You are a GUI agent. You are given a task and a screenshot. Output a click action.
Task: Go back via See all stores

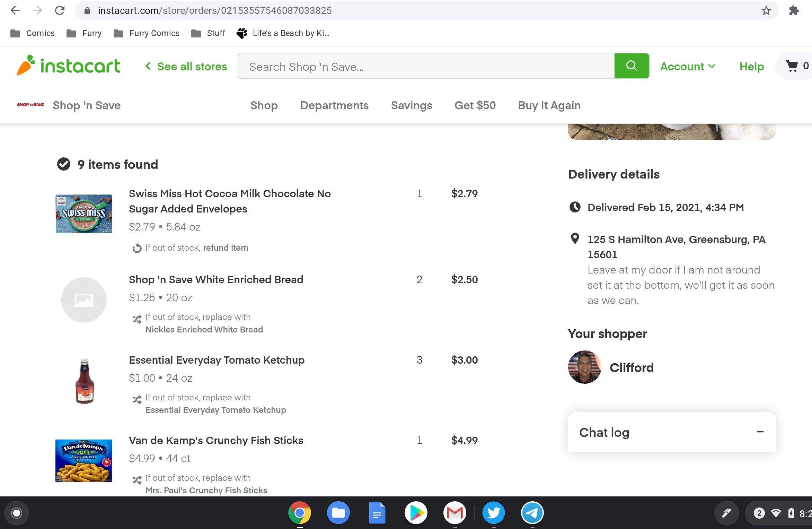click(186, 66)
